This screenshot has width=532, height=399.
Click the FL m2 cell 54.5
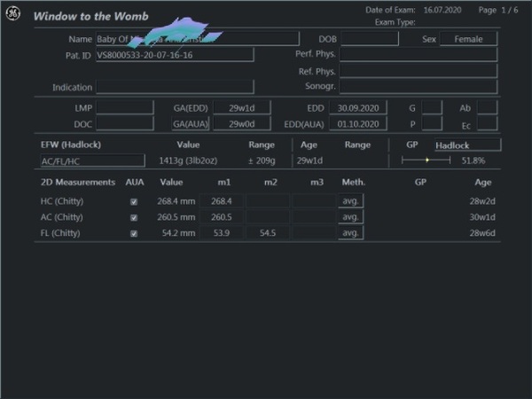[x=268, y=232]
